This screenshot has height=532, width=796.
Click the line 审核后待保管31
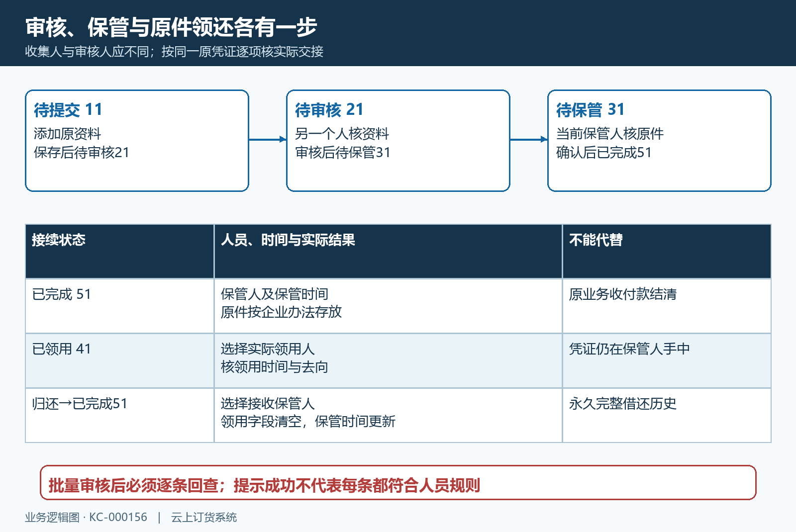(343, 153)
